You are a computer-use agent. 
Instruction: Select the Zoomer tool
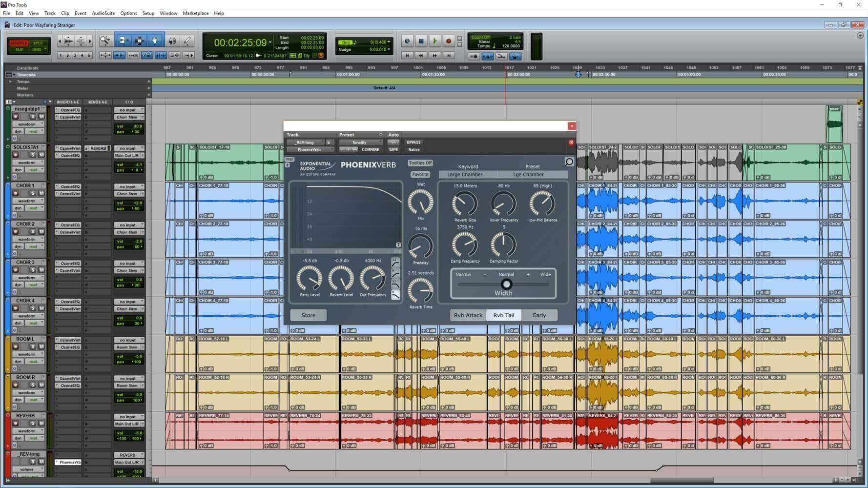(x=104, y=41)
